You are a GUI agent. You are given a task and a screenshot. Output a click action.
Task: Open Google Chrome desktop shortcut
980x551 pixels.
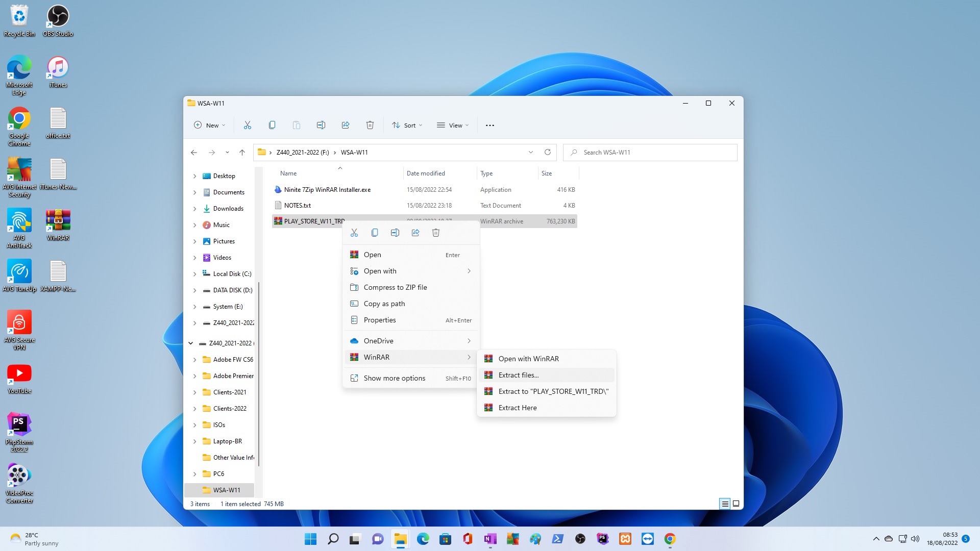click(x=19, y=127)
